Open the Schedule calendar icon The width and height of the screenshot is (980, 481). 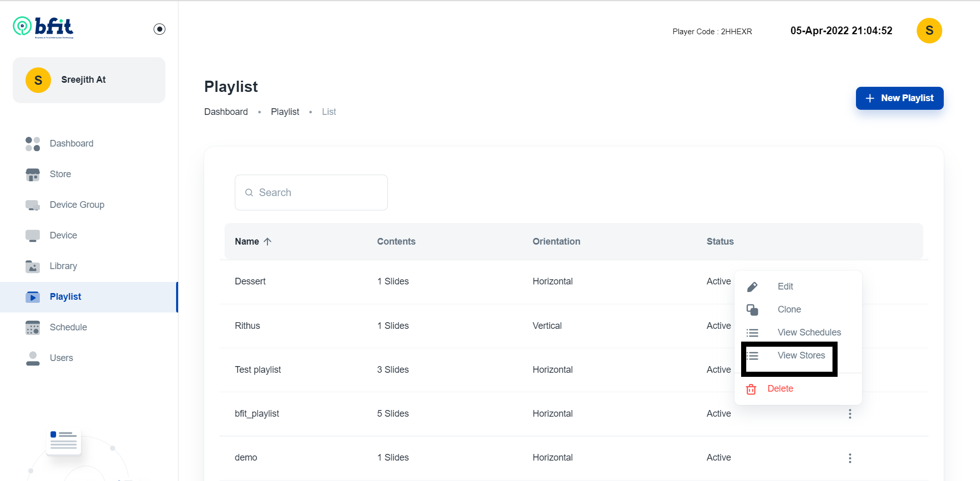[x=33, y=328]
